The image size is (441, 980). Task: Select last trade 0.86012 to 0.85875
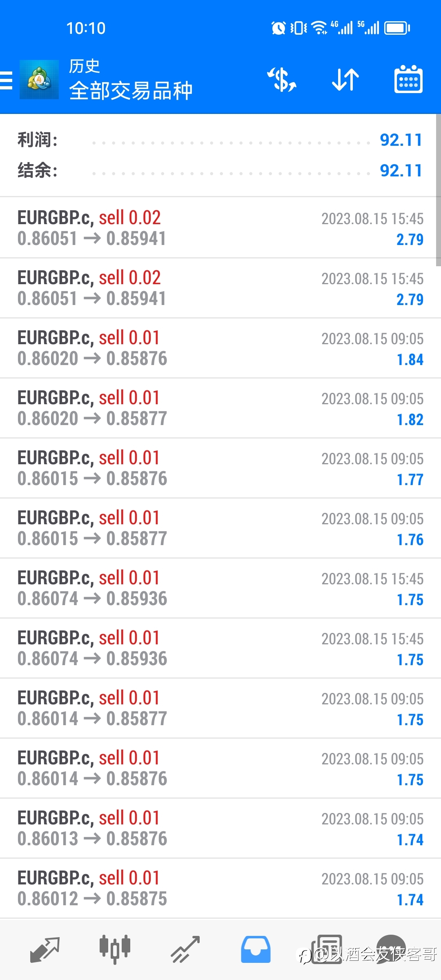click(x=220, y=888)
